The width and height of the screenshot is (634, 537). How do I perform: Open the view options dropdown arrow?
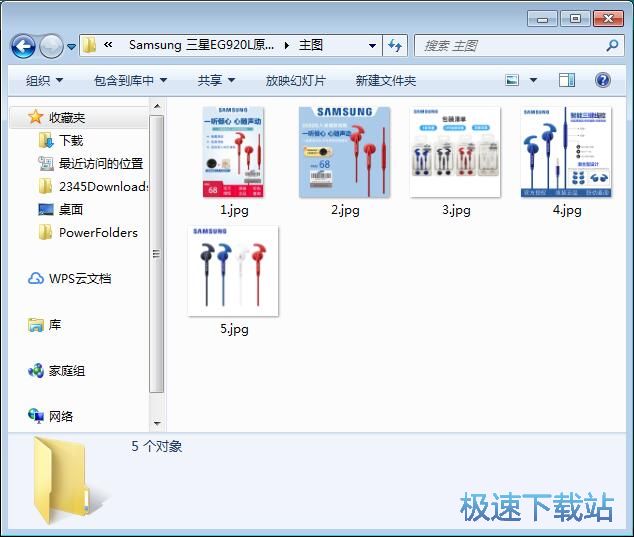point(533,80)
